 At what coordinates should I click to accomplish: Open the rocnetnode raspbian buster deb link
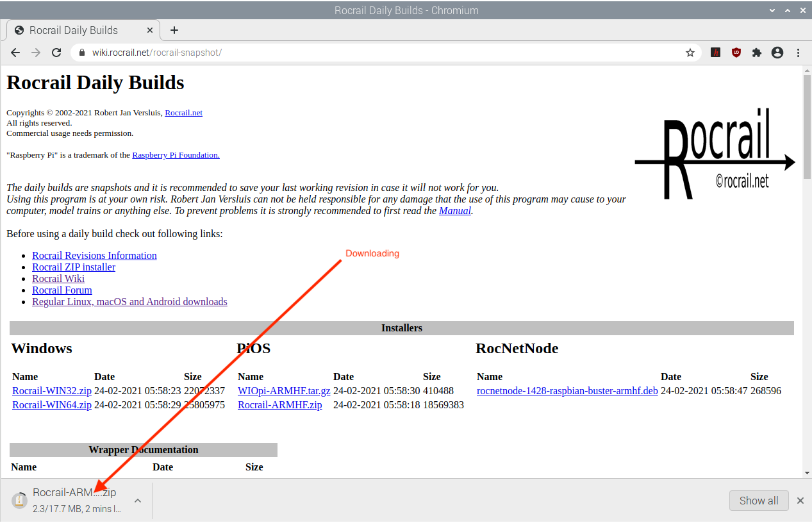coord(567,390)
